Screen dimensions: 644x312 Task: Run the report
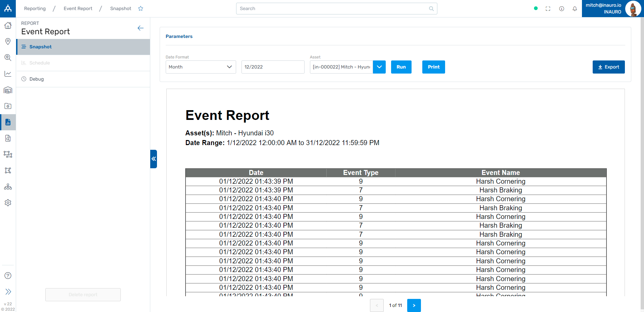tap(401, 67)
